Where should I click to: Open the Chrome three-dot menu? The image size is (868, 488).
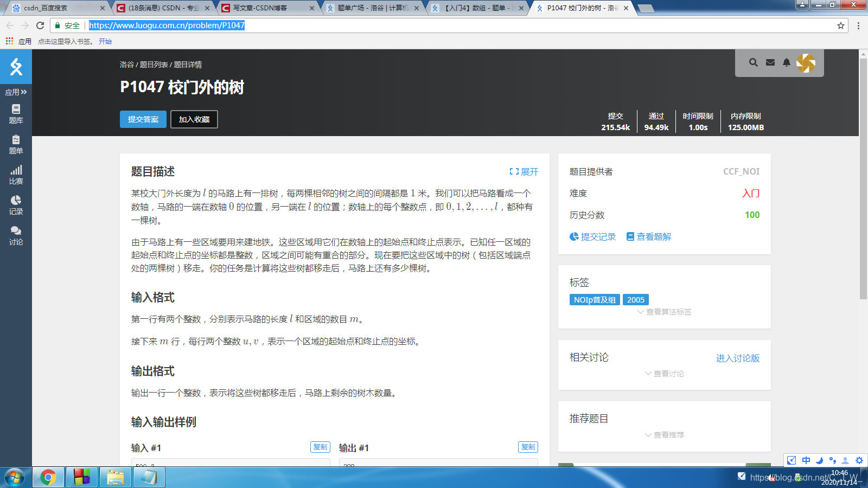[x=858, y=25]
